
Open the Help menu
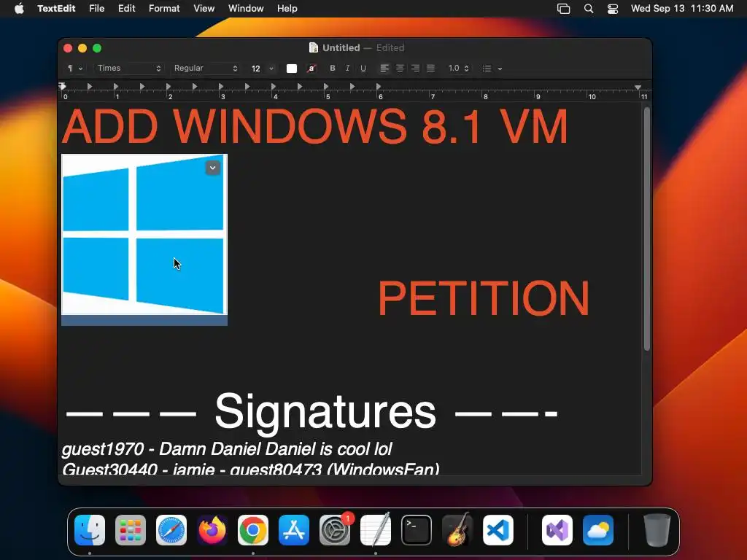pos(287,9)
